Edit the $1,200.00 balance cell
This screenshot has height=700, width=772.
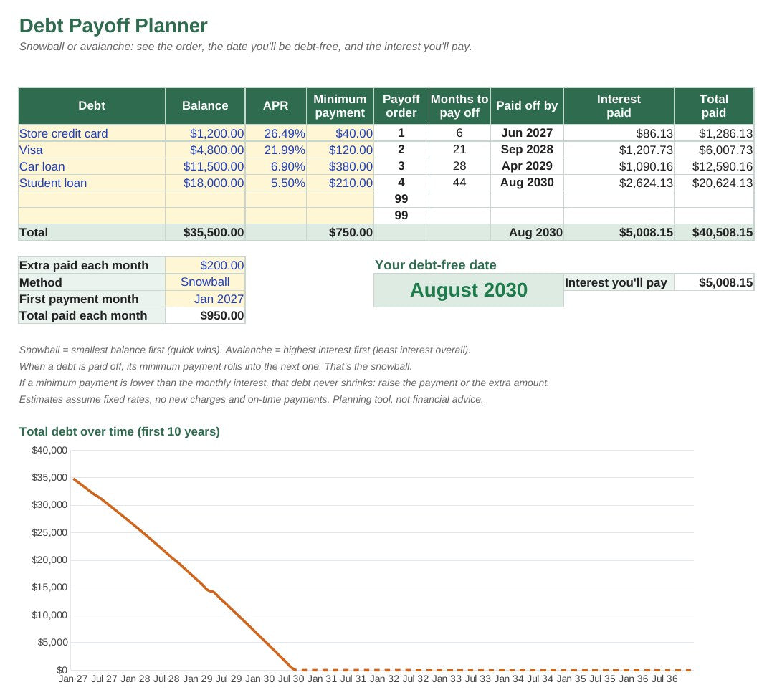[205, 133]
